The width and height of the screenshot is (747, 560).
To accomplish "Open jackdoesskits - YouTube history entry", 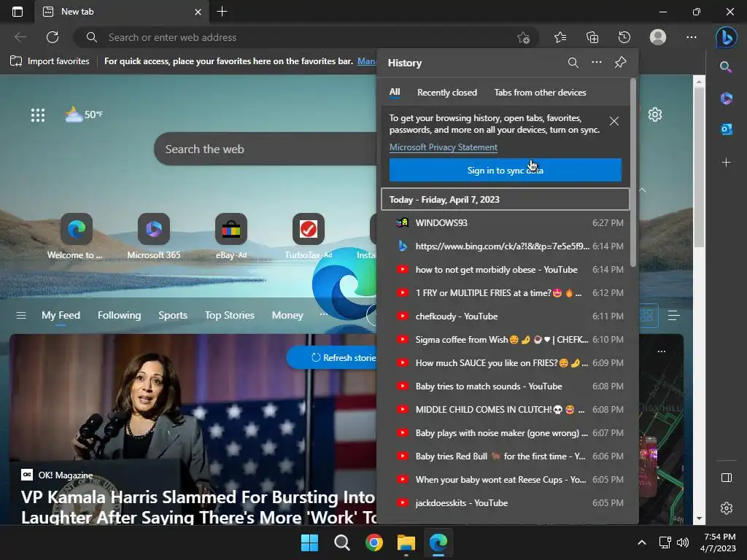I will [x=505, y=503].
